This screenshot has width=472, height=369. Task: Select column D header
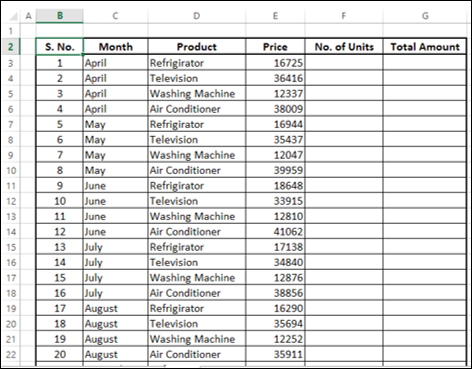(x=197, y=16)
